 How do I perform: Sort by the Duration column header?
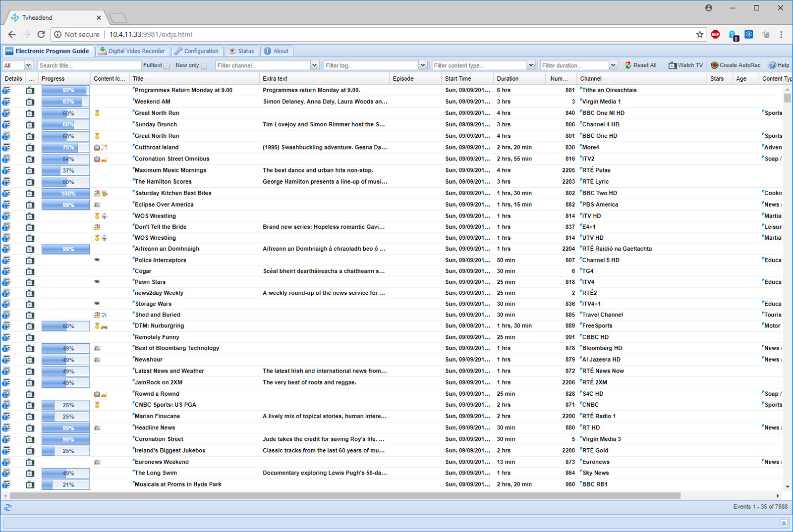click(x=520, y=79)
